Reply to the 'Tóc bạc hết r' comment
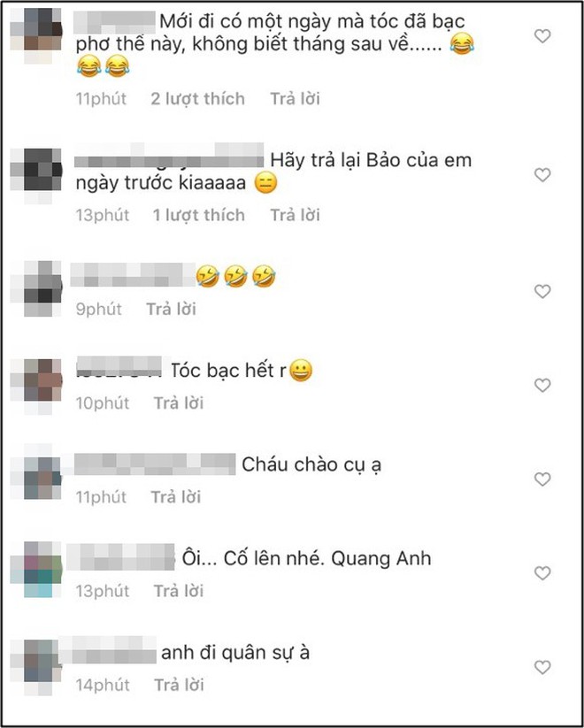 (x=179, y=402)
